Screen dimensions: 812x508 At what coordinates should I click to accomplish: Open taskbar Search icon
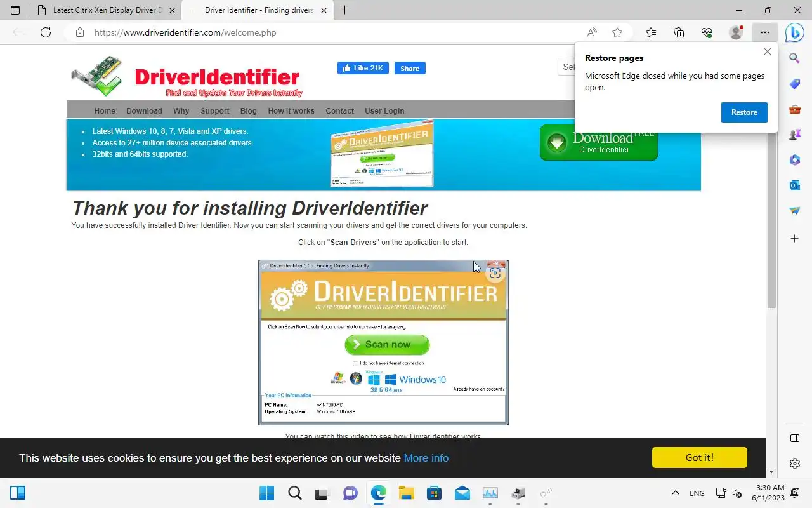(295, 493)
